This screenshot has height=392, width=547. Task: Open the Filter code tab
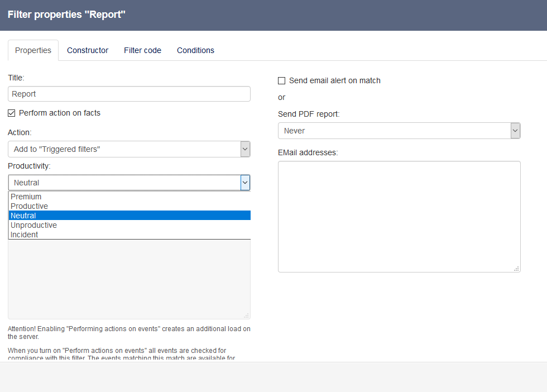[142, 50]
